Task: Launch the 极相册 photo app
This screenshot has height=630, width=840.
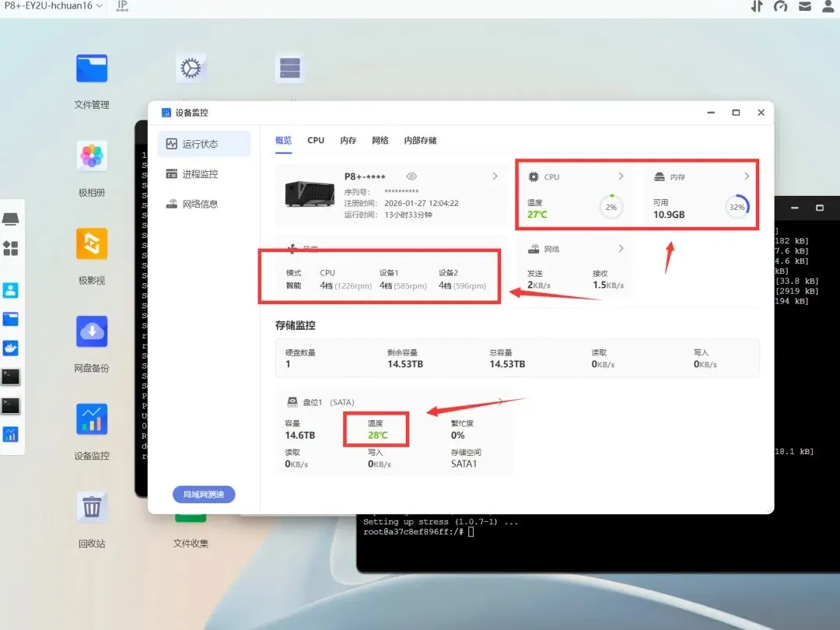Action: (x=92, y=156)
